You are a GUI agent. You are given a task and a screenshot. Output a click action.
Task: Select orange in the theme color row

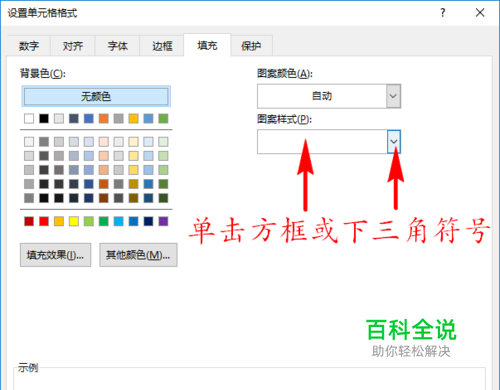[x=104, y=118]
